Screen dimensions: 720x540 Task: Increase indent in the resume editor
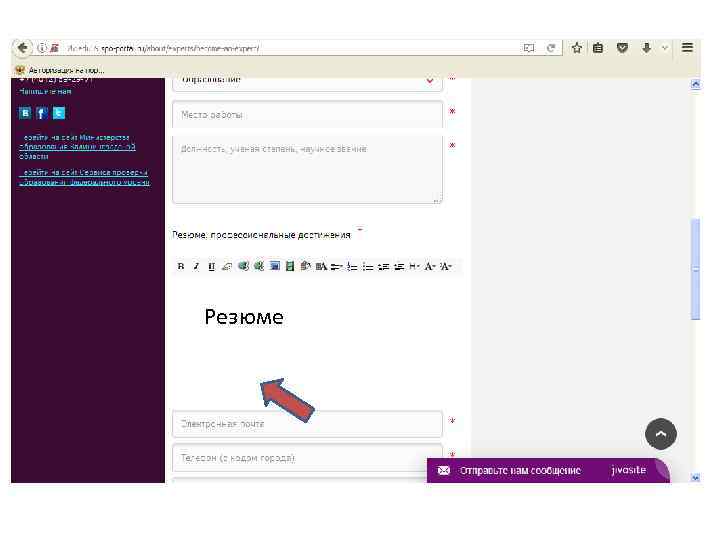pos(399,266)
